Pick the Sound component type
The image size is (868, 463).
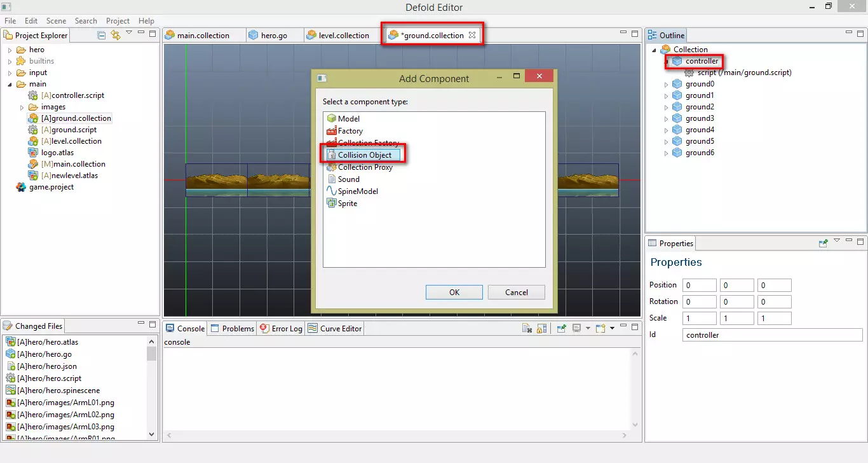point(348,179)
